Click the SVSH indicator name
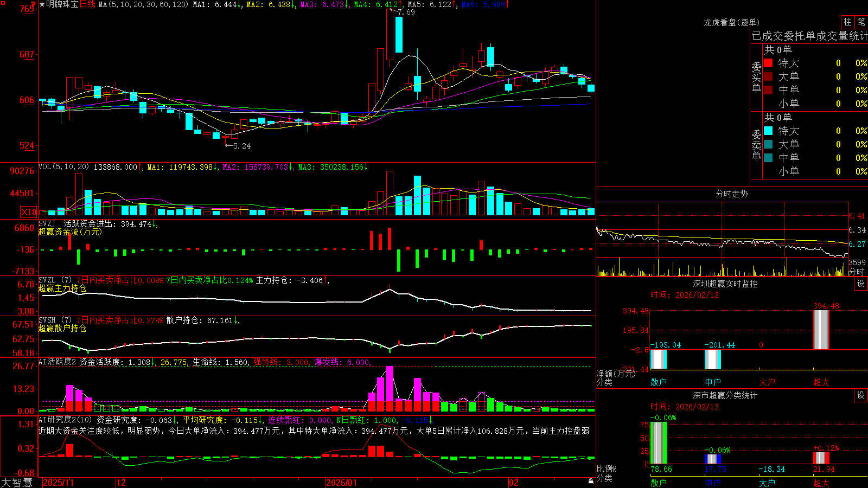Screen dimensions: 868x488 [x=47, y=320]
